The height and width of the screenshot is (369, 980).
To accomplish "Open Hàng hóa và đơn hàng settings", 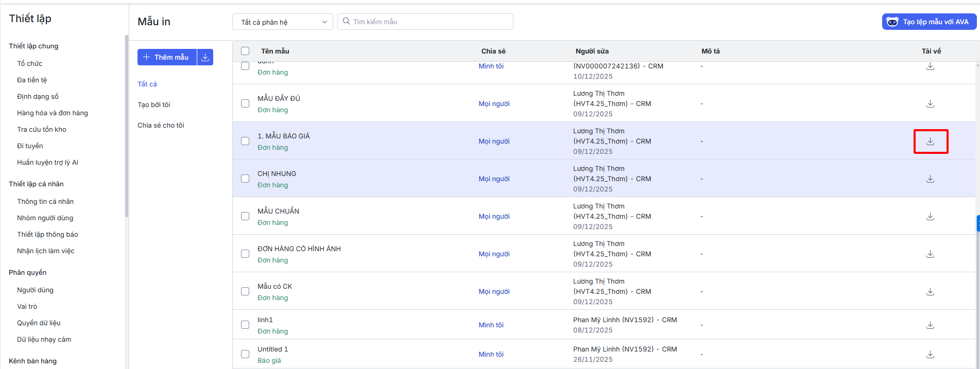I will [x=53, y=113].
